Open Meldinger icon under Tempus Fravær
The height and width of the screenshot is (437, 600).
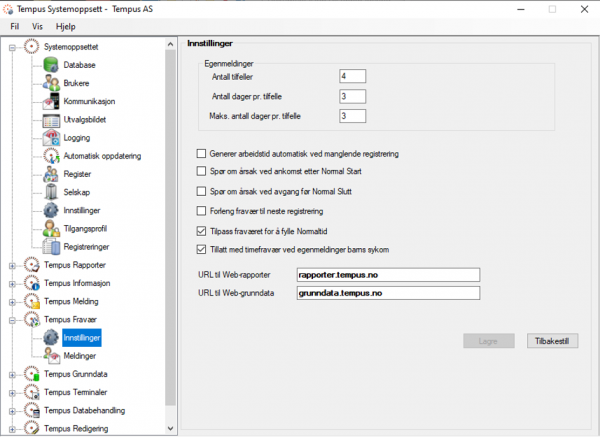[50, 355]
